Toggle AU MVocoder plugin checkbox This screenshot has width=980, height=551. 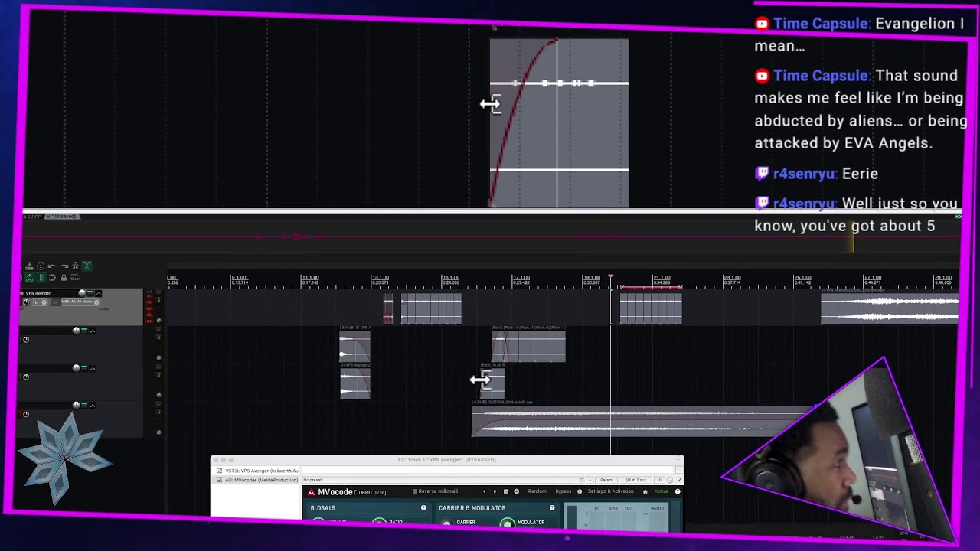click(x=219, y=480)
